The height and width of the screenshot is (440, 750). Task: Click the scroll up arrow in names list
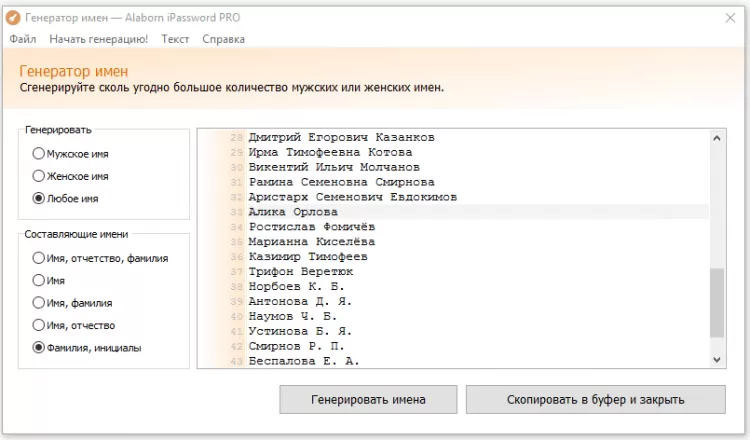[x=717, y=137]
